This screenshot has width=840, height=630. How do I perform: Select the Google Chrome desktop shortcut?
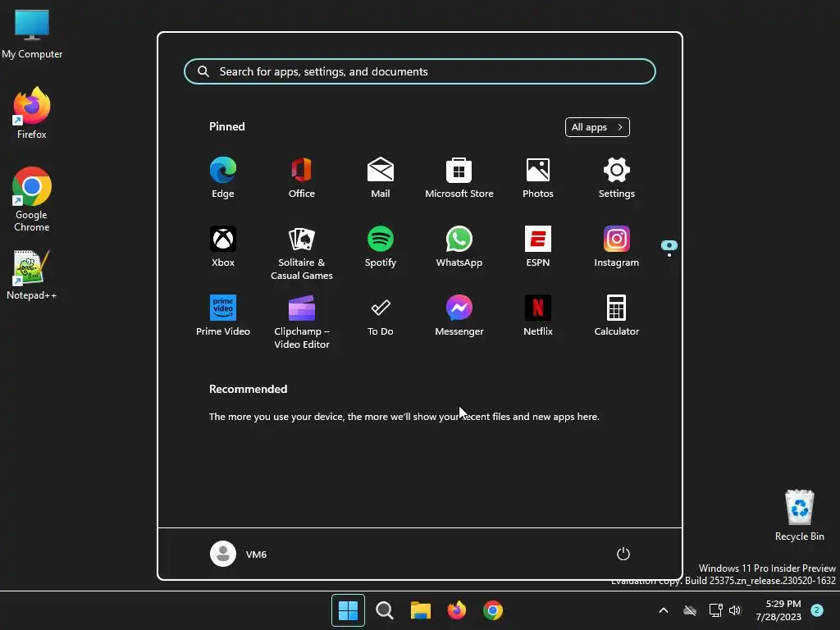click(x=32, y=199)
